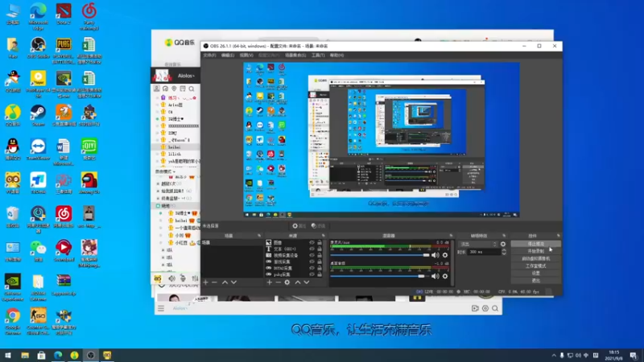Remove the selected source with the minus icon
This screenshot has width=644, height=362.
278,282
